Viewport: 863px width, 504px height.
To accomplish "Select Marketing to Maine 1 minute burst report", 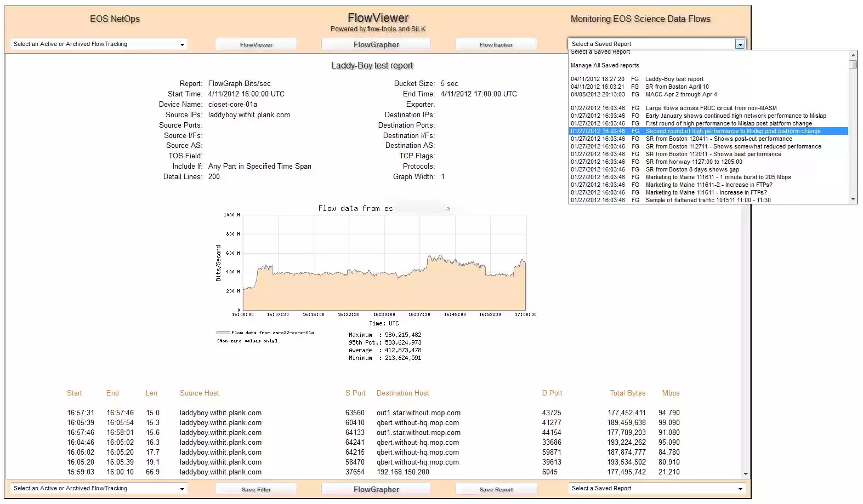I will pyautogui.click(x=718, y=177).
